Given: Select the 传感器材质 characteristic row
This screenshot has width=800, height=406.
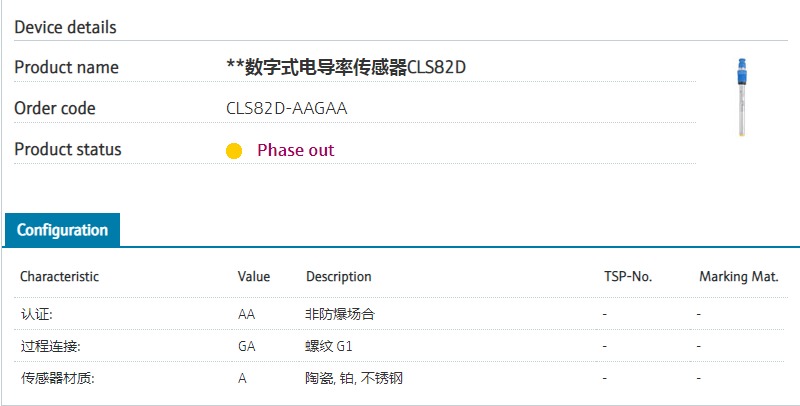Looking at the screenshot, I should [58, 378].
